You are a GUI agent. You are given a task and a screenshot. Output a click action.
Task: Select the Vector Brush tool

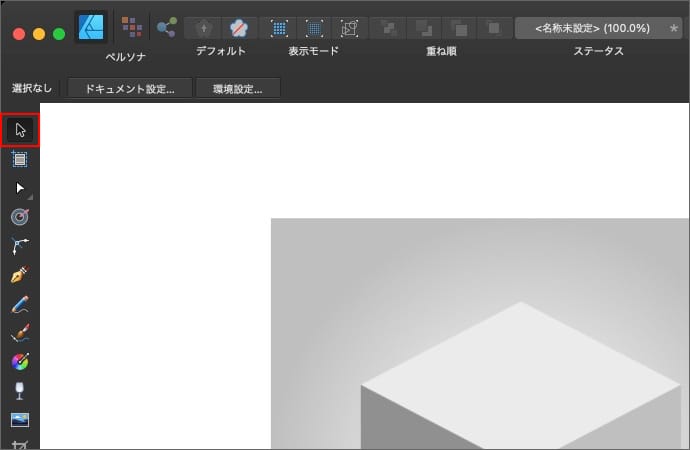(x=20, y=333)
